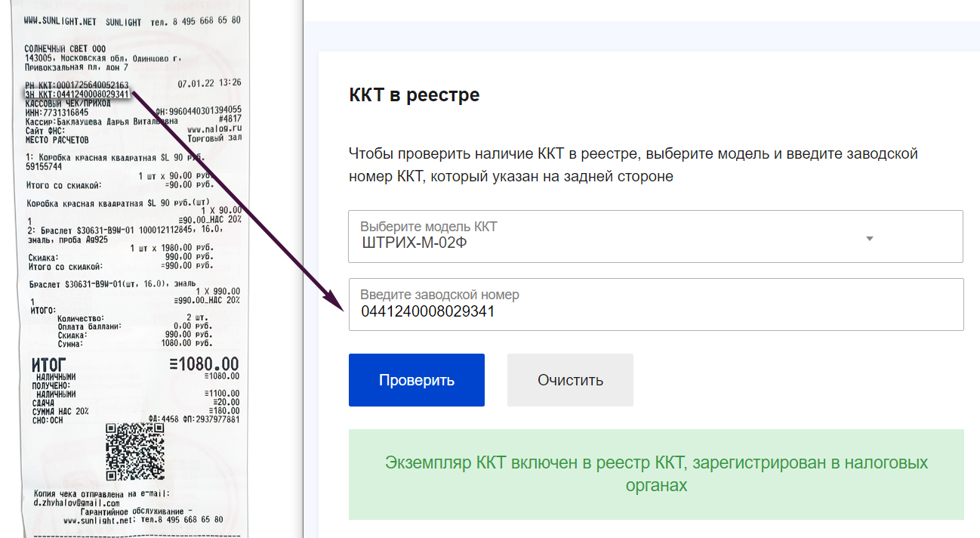Open the 'Выберите модель ККТ' select field
Screen dimensions: 980x538
[655, 236]
